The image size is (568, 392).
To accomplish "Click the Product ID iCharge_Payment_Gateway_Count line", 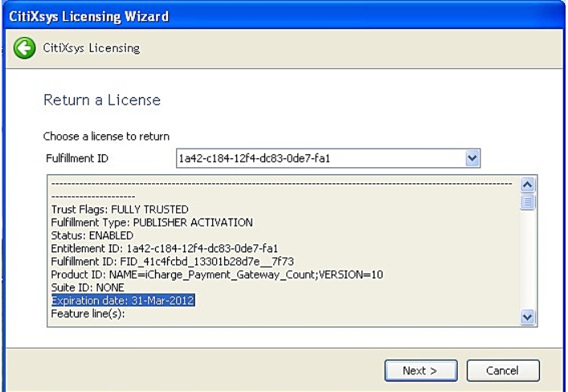I will tap(217, 275).
